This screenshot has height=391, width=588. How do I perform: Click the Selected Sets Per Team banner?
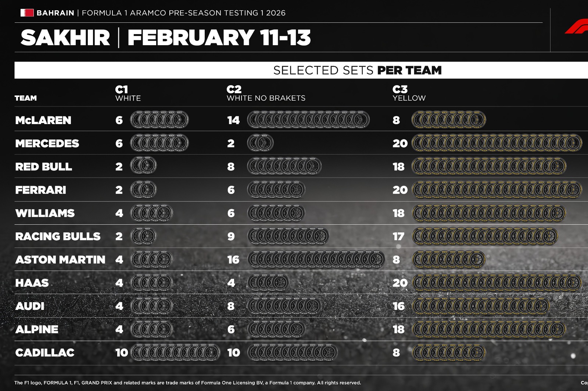pyautogui.click(x=357, y=70)
